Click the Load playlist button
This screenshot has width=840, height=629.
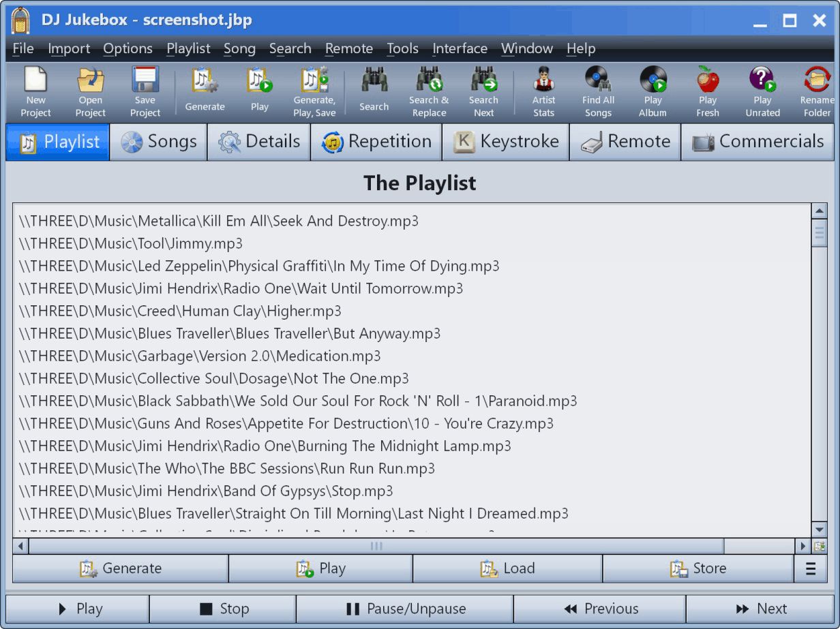coord(507,568)
